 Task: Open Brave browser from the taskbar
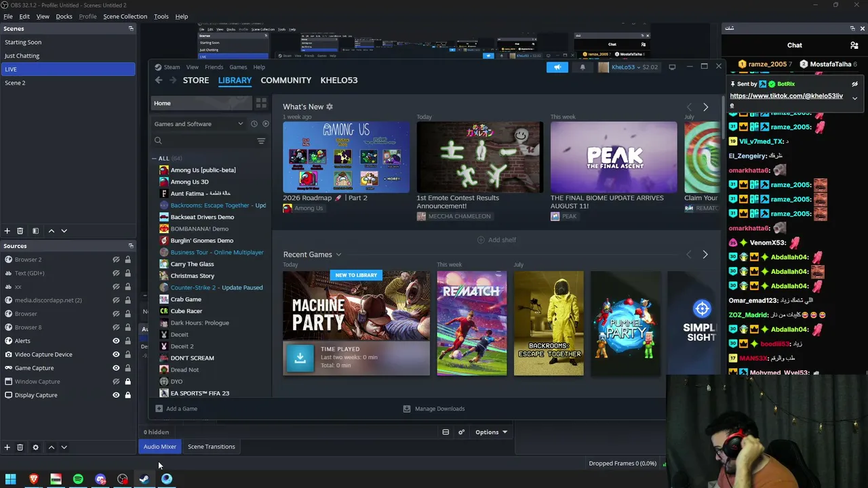tap(33, 479)
